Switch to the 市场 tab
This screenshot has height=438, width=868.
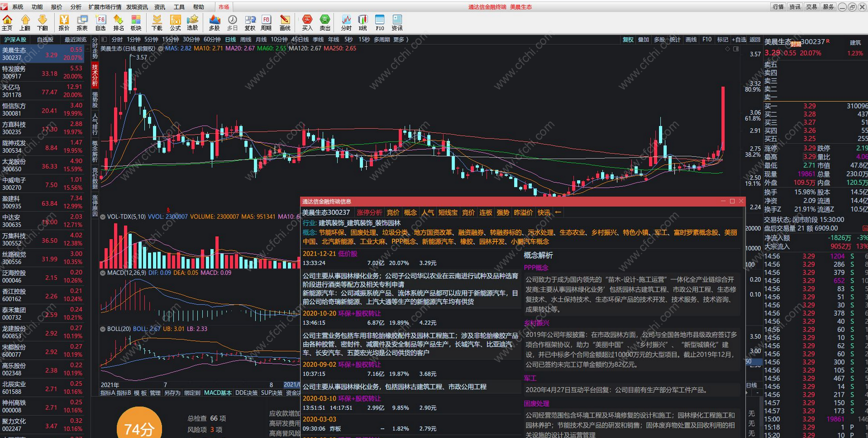click(x=224, y=7)
